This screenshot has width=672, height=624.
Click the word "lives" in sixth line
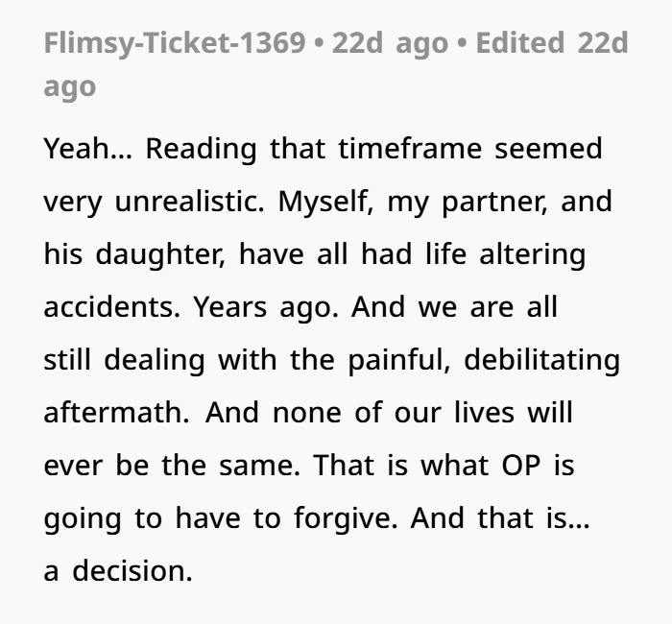tap(484, 412)
